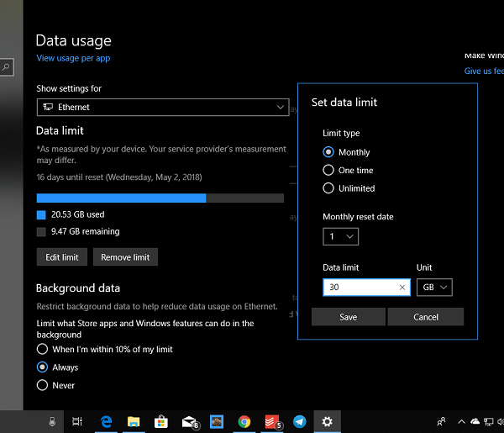Click the Data usage page title
Screen dimensions: 504x433
click(x=74, y=41)
